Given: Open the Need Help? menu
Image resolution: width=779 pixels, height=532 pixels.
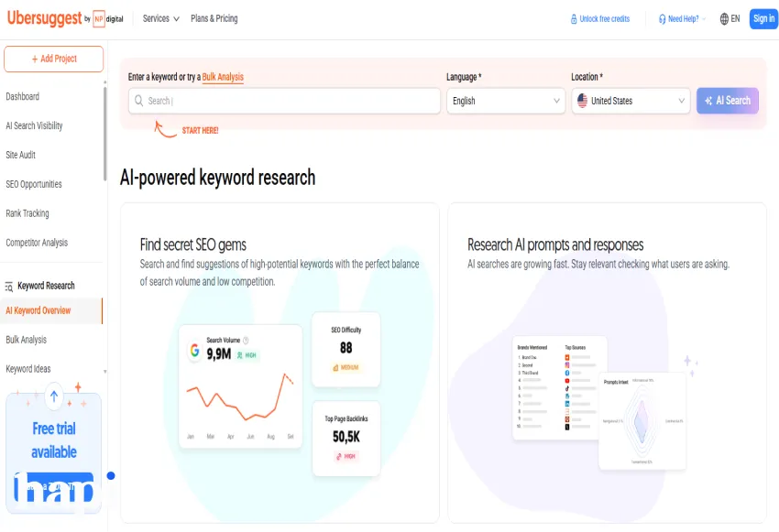Looking at the screenshot, I should point(682,19).
